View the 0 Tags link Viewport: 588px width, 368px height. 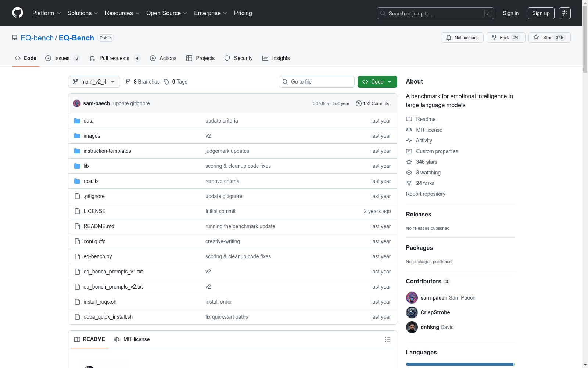(176, 82)
